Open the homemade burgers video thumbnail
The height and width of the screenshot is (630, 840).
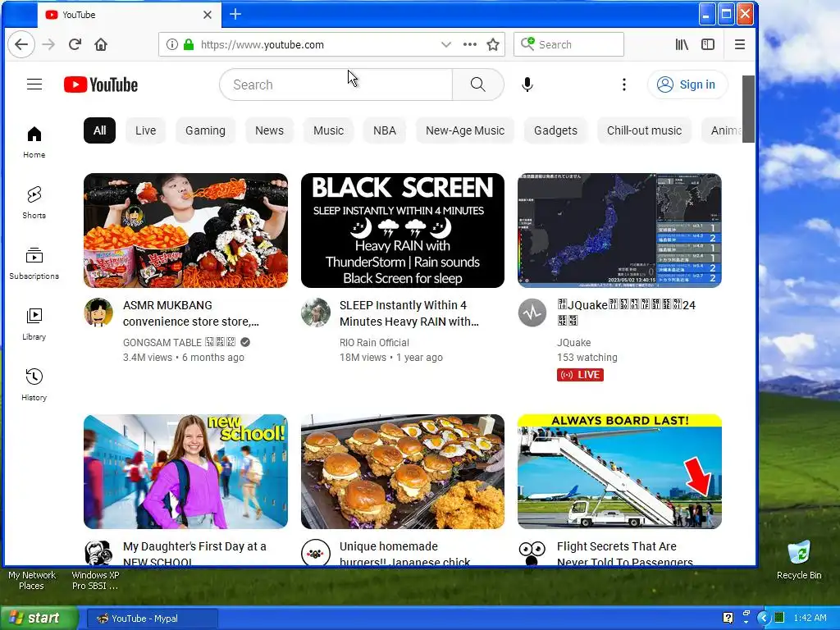point(402,472)
